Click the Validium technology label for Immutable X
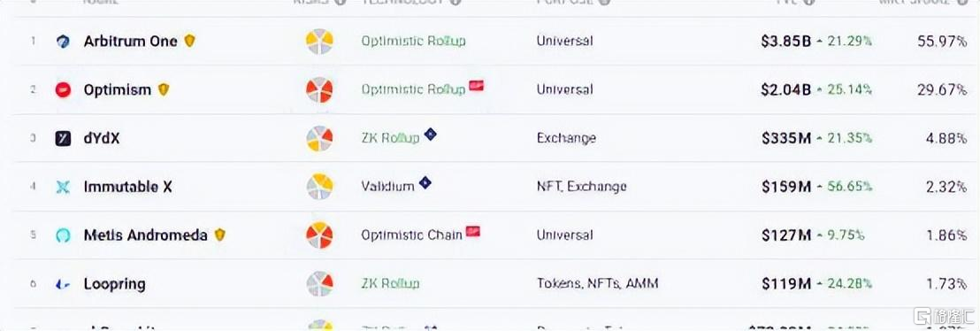The width and height of the screenshot is (980, 331). pos(387,187)
